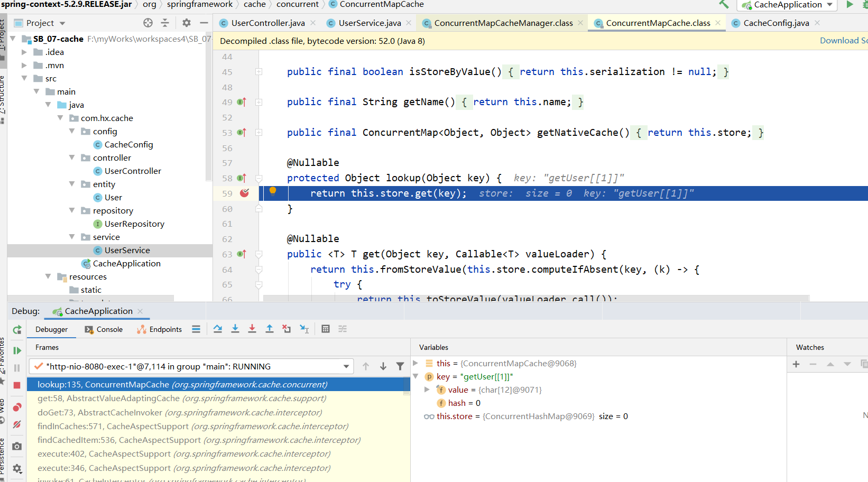Viewport: 868px width, 482px height.
Task: Click the override marker beside the lookup method
Action: [x=242, y=178]
